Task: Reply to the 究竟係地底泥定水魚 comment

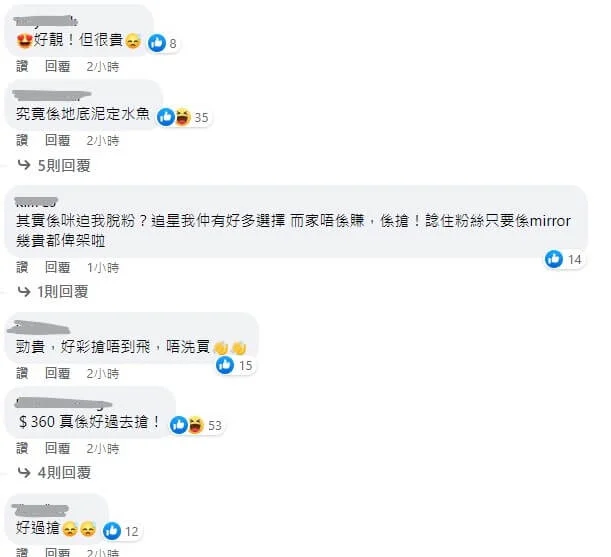Action: tap(56, 140)
